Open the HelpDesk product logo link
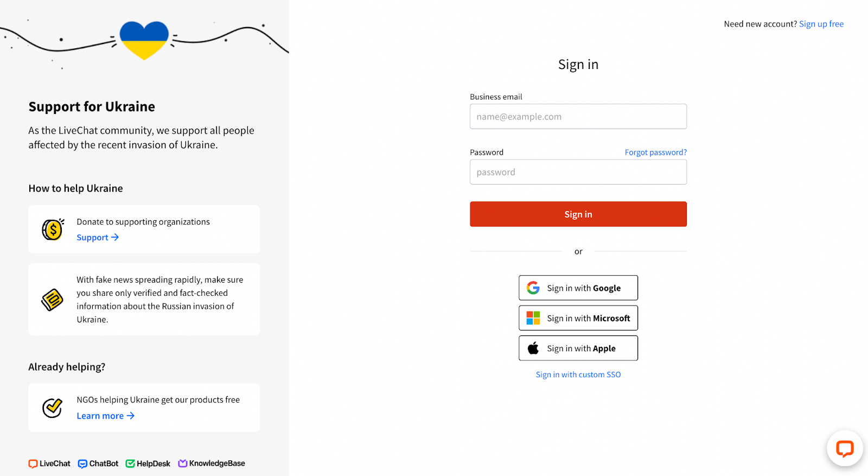The height and width of the screenshot is (476, 868). point(148,464)
